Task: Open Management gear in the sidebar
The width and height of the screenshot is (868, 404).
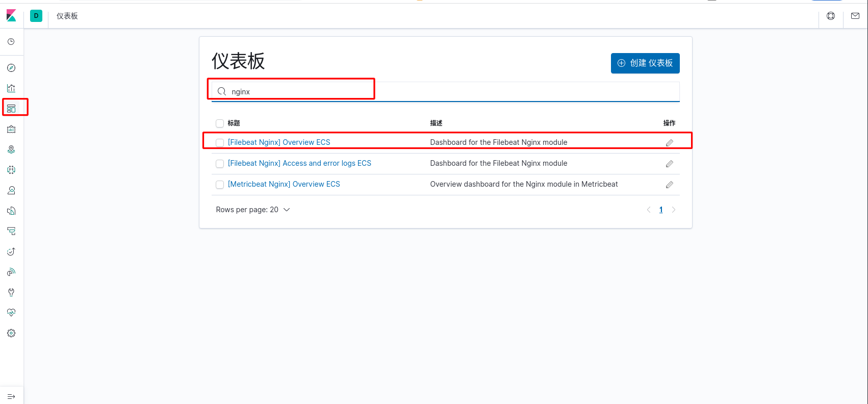Action: coord(11,333)
